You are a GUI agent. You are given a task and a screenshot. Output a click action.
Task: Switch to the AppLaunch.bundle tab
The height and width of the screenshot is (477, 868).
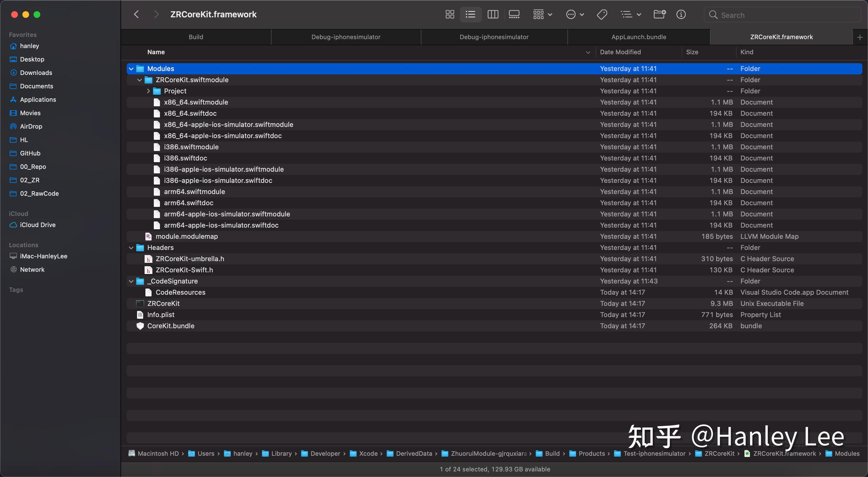pos(638,37)
